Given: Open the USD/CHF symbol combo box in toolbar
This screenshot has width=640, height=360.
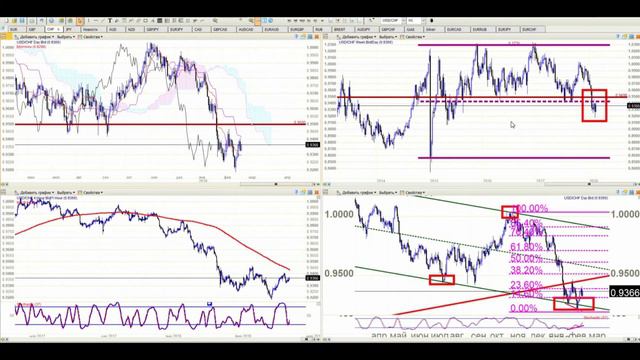Looking at the screenshot, I should [392, 20].
